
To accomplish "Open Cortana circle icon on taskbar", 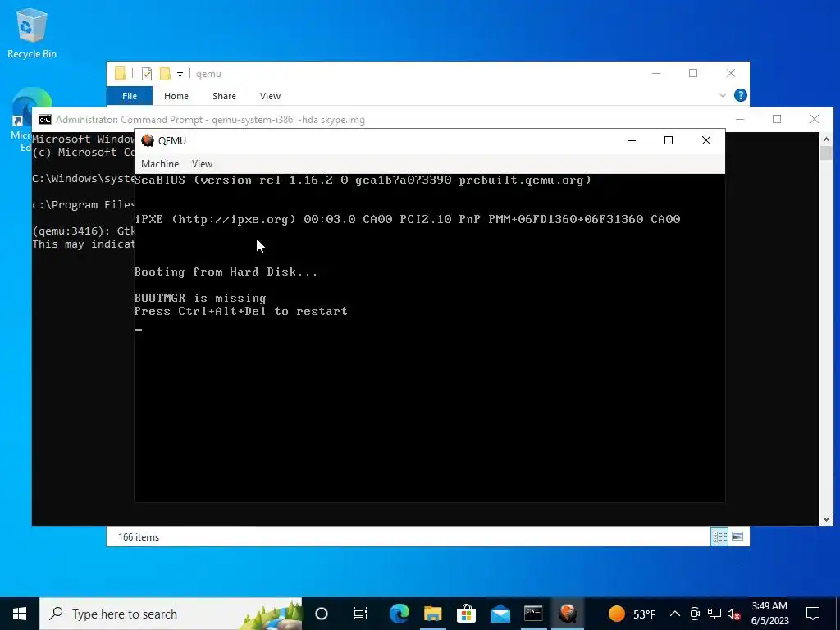I will pos(322,614).
